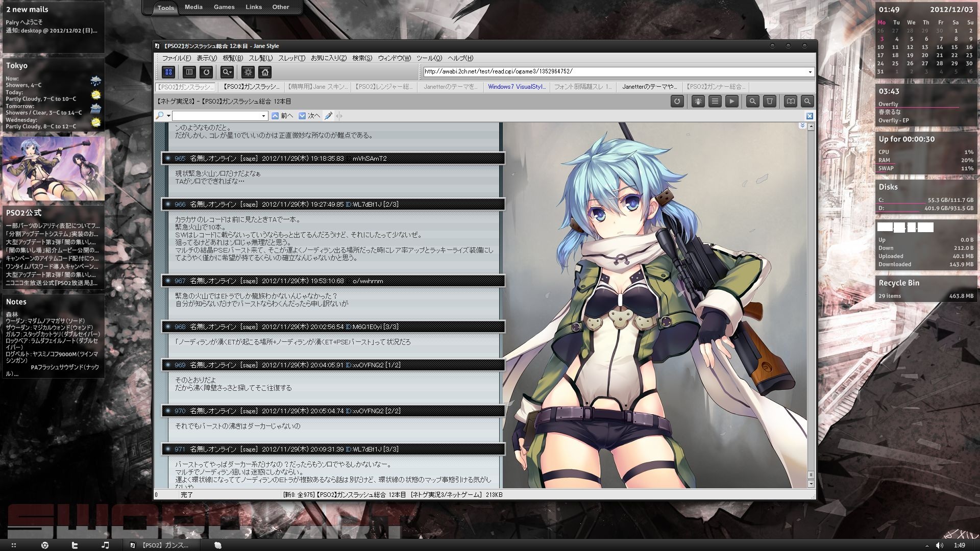This screenshot has width=980, height=551.
Task: Click the board list grid icon
Action: point(168,72)
